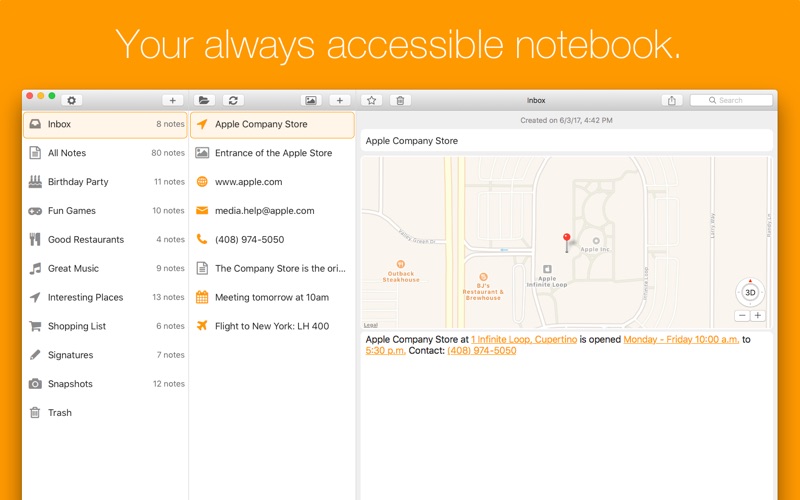The height and width of the screenshot is (500, 800).
Task: Mark note as favorite with star
Action: [x=371, y=100]
